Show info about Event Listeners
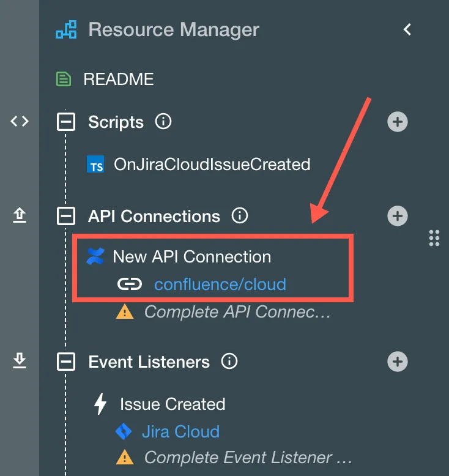 click(x=229, y=361)
